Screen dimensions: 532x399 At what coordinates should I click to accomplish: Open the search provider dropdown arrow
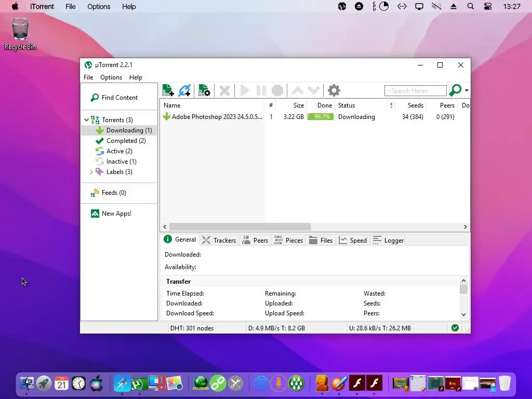pyautogui.click(x=467, y=90)
